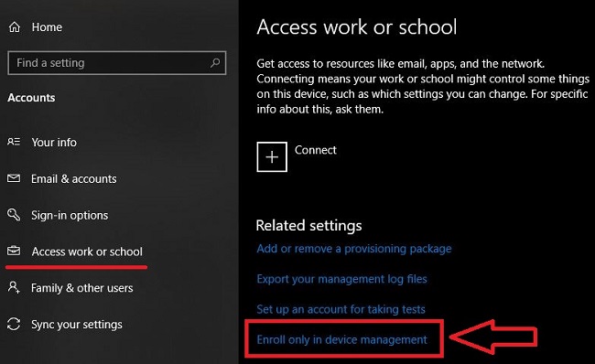595x364 pixels.
Task: Click the Your info person-card icon
Action: pyautogui.click(x=14, y=142)
